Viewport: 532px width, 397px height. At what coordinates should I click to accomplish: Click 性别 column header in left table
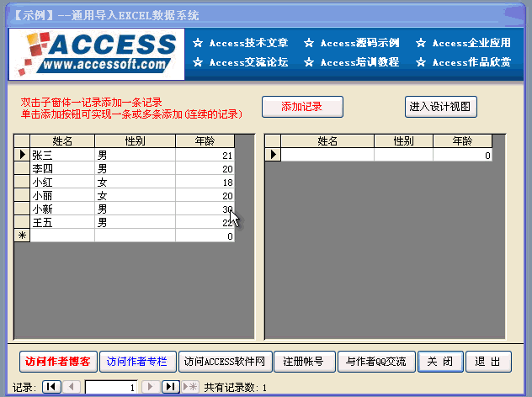tap(135, 141)
